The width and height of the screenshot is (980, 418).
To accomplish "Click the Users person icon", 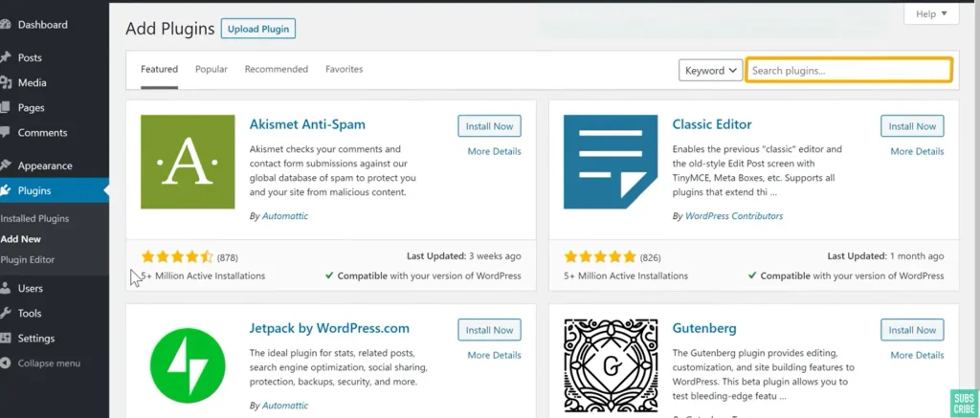I will [5, 288].
